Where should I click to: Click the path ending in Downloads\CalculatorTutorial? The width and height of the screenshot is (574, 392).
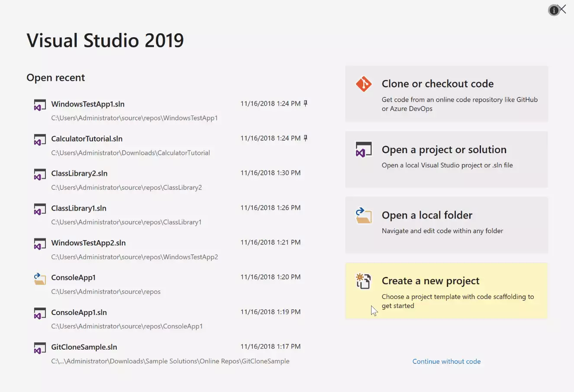pos(131,153)
